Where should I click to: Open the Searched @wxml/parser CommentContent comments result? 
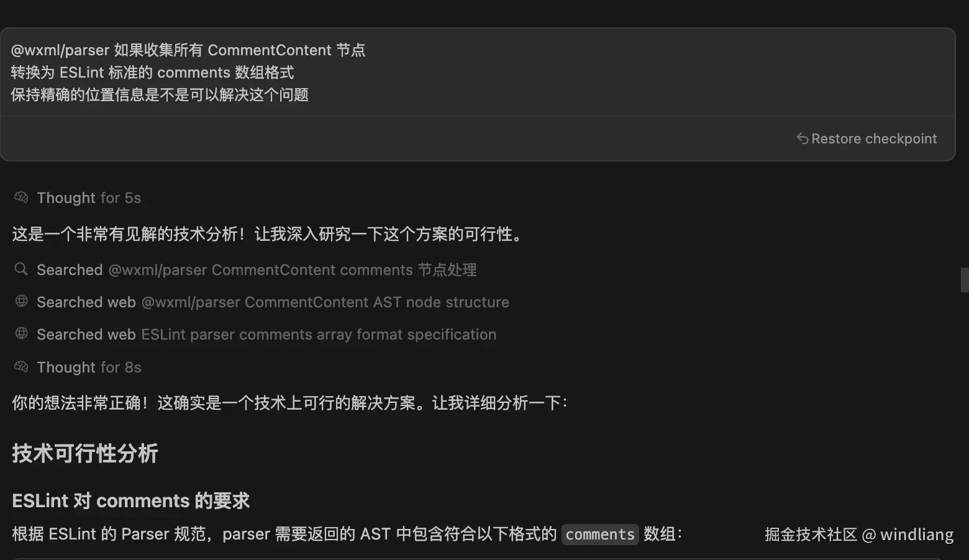pos(257,270)
